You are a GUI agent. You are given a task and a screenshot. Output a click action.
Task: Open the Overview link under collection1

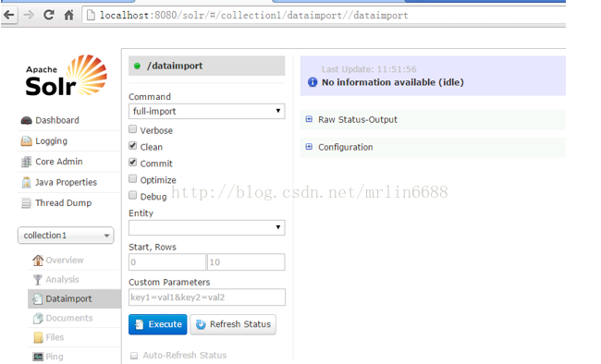65,261
